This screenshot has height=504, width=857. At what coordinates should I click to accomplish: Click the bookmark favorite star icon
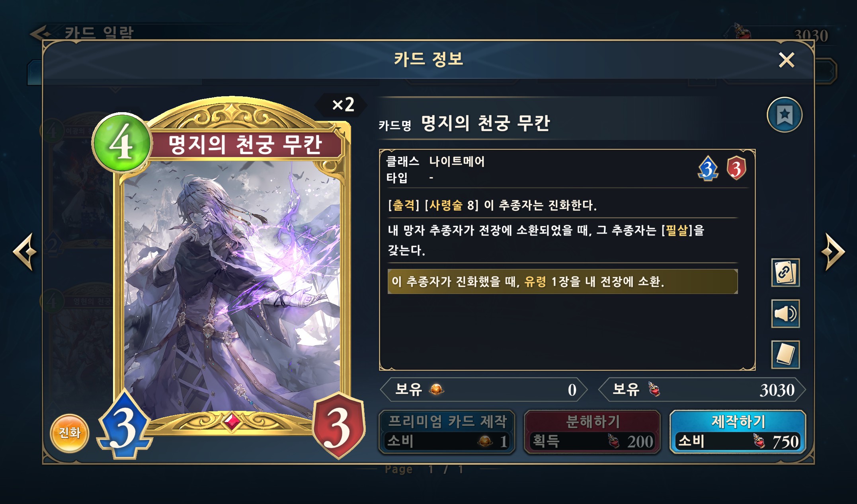[x=784, y=115]
